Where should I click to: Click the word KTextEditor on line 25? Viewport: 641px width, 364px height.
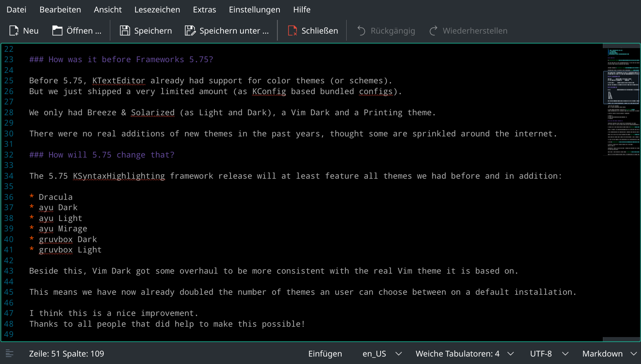(119, 80)
